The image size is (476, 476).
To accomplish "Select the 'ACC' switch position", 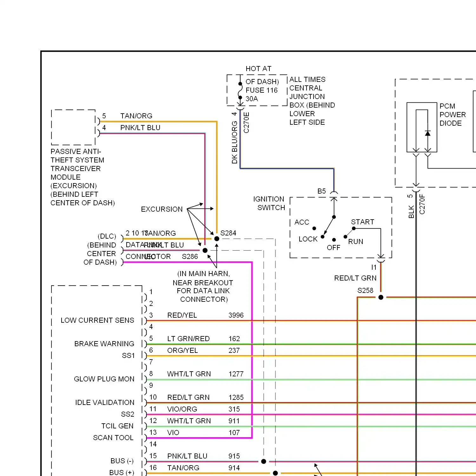I will [x=301, y=222].
